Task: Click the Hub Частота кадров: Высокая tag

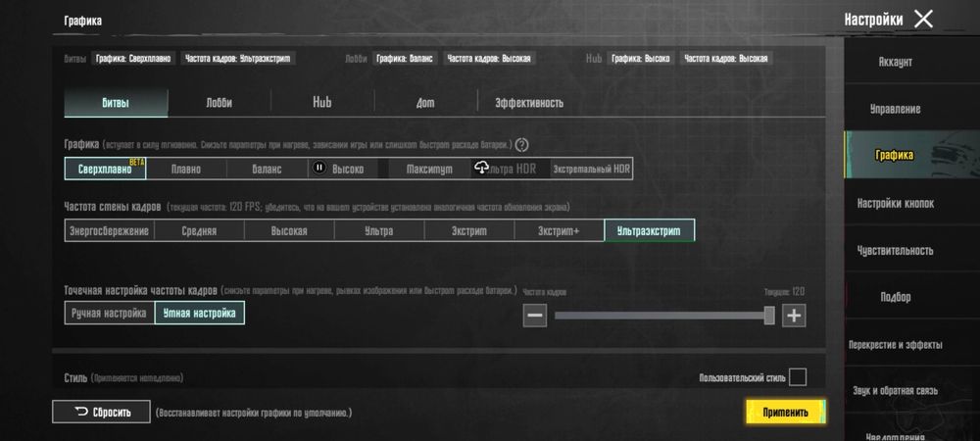Action: [725, 58]
